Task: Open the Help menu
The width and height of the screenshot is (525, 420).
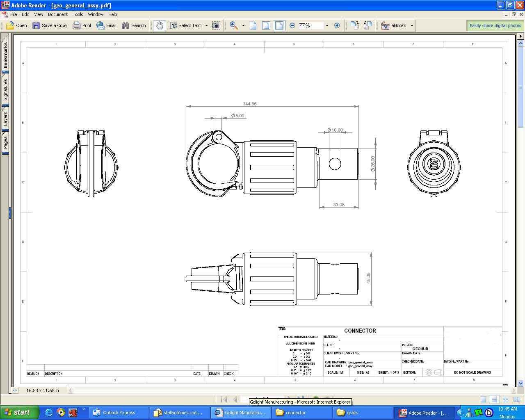Action: click(113, 14)
